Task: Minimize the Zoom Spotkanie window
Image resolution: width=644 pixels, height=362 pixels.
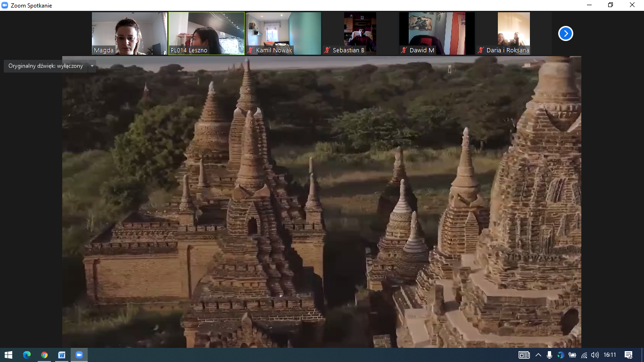Action: pyautogui.click(x=589, y=5)
